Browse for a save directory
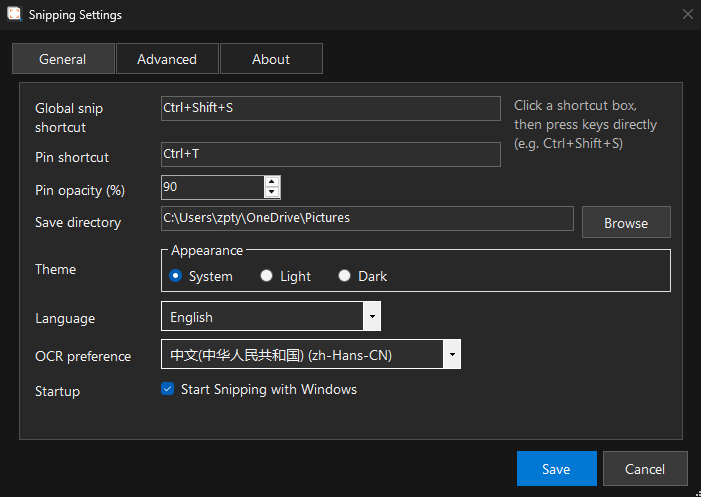Image resolution: width=701 pixels, height=497 pixels. (626, 222)
